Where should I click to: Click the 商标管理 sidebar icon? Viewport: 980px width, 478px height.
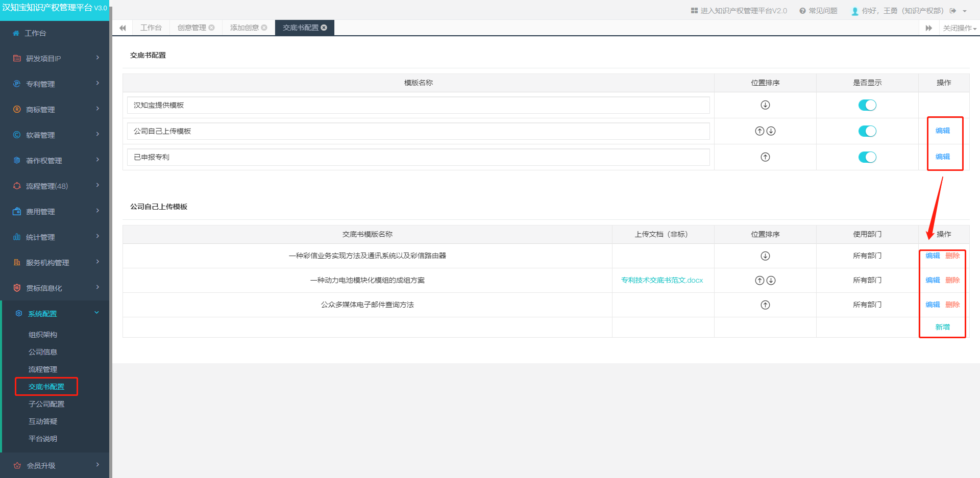pyautogui.click(x=17, y=109)
